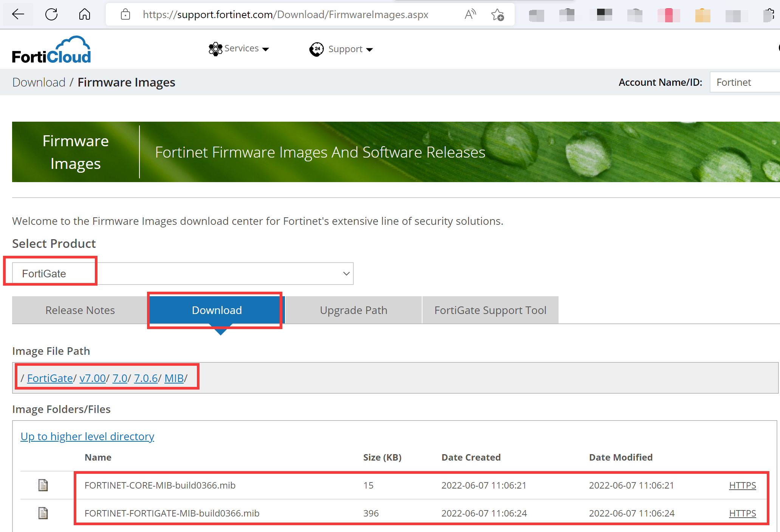Select FortiGate Support Tool tab

[490, 310]
